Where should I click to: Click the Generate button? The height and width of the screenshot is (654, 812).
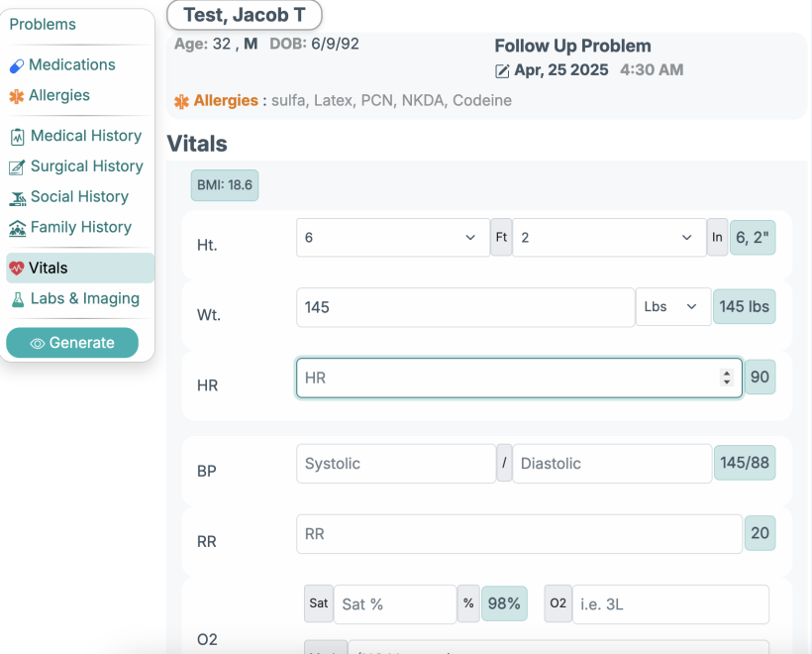pos(72,343)
